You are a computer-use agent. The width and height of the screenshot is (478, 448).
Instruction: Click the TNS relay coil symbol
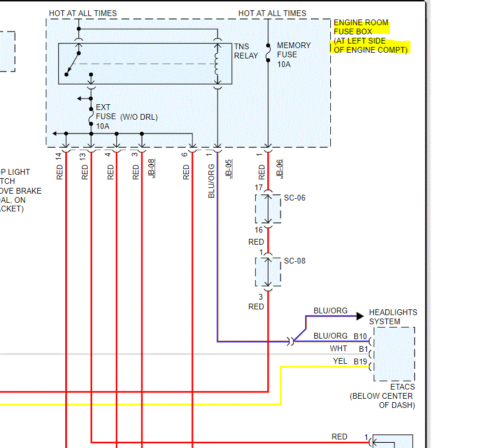coord(217,64)
